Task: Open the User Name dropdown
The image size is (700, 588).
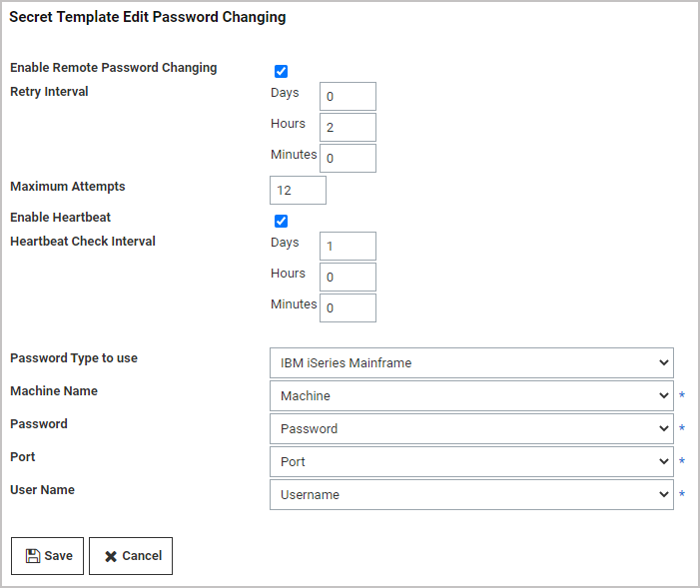Action: point(471,495)
